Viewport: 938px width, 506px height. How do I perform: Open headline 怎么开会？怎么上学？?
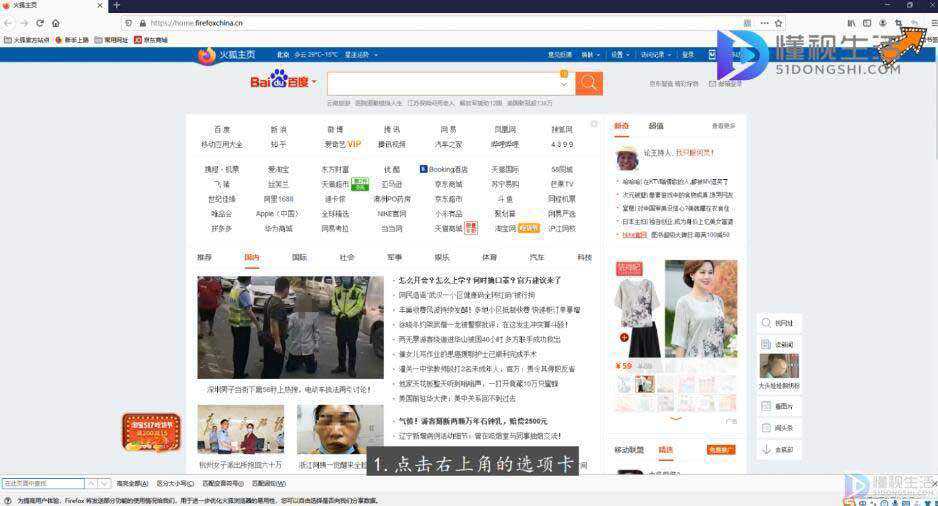pyautogui.click(x=480, y=280)
